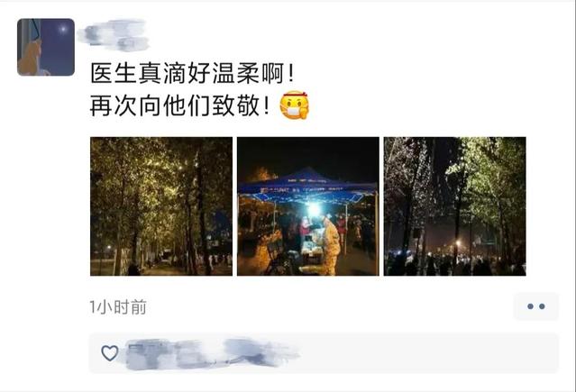
Task: Click the street lamp in the third photo
Action: pyautogui.click(x=458, y=243)
